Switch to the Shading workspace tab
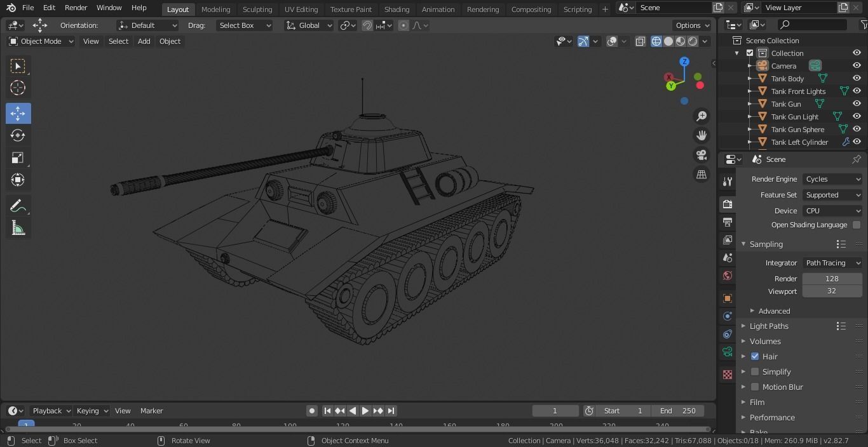 [x=397, y=10]
